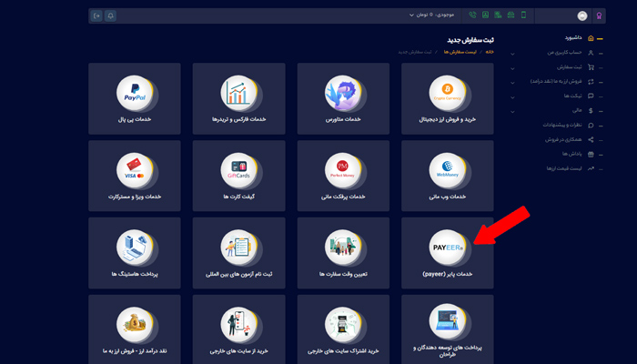Open تیکت ها sidebar item

pyautogui.click(x=572, y=96)
